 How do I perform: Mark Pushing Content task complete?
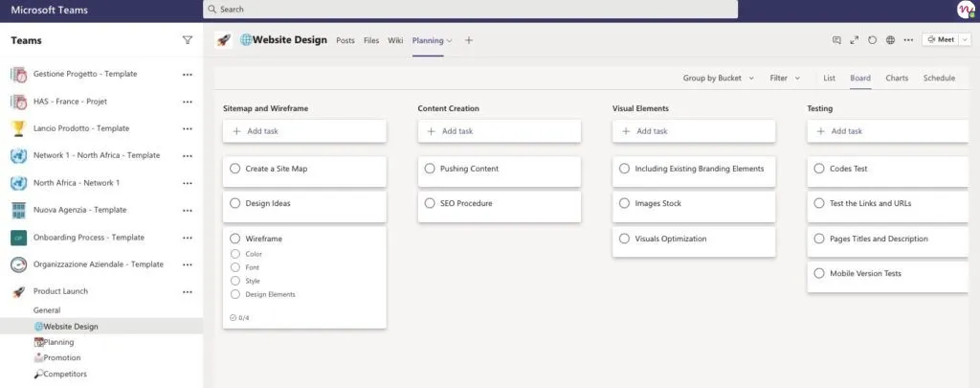[x=430, y=169]
